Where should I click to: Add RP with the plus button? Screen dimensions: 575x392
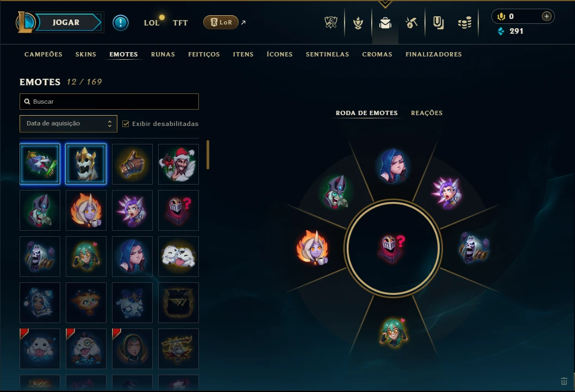point(546,16)
